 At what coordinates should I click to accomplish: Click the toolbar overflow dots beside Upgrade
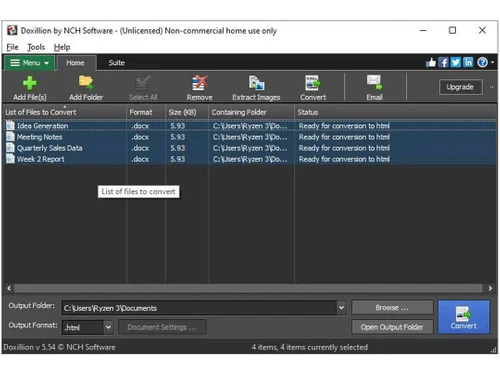click(491, 87)
